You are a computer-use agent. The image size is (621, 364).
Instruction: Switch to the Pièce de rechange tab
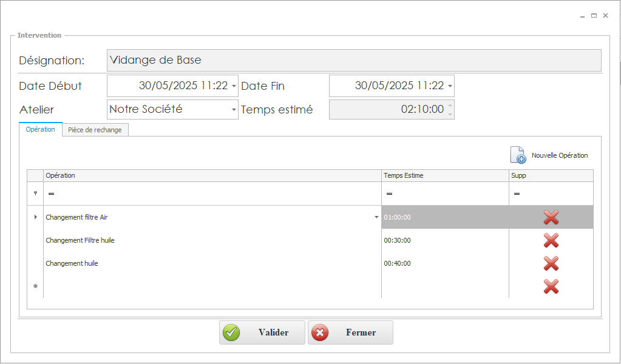click(95, 130)
